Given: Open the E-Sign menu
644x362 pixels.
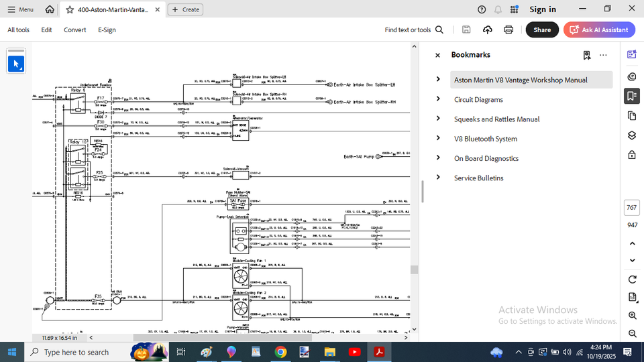Looking at the screenshot, I should (x=107, y=29).
